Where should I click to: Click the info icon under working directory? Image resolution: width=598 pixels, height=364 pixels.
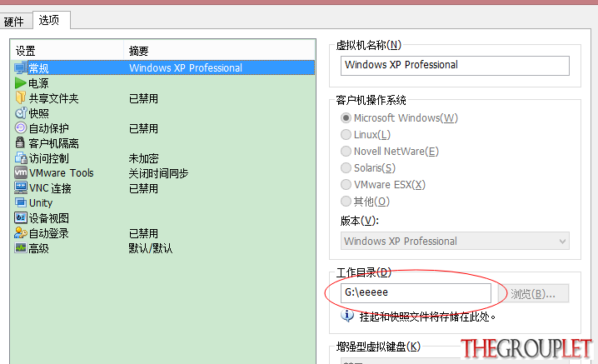click(x=347, y=317)
